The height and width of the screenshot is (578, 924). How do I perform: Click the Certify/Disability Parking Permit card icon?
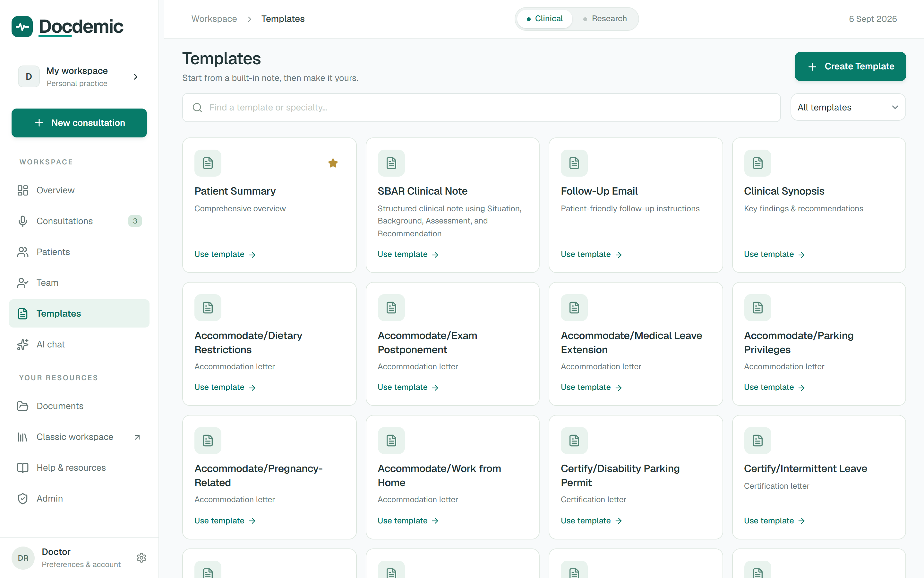tap(574, 440)
